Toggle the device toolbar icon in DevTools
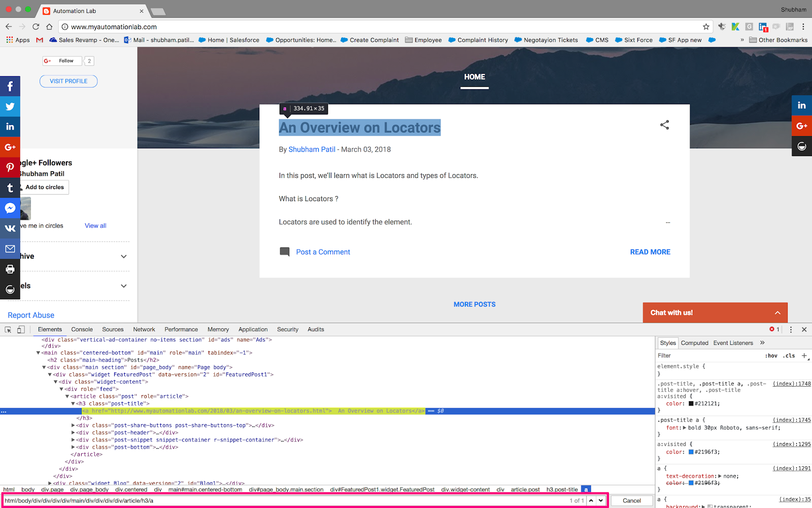 coord(20,329)
